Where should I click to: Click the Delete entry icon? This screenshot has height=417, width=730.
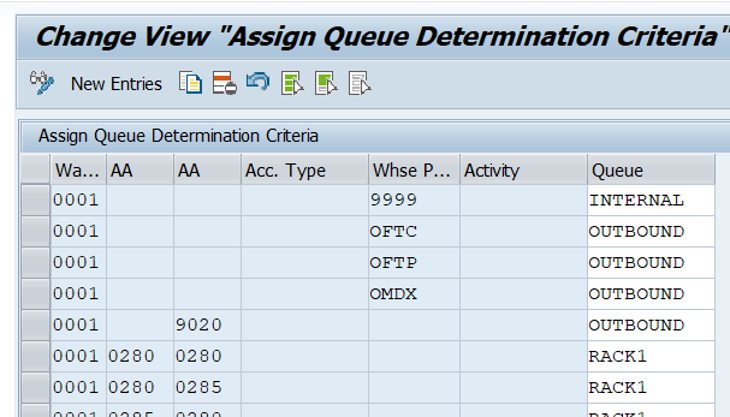tap(224, 83)
